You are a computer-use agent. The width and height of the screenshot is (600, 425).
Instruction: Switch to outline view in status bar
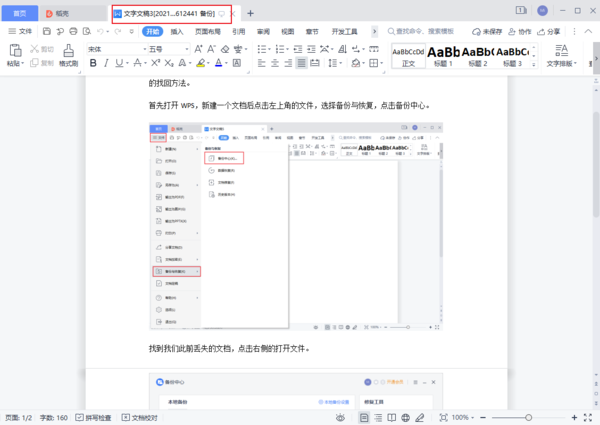click(x=378, y=418)
